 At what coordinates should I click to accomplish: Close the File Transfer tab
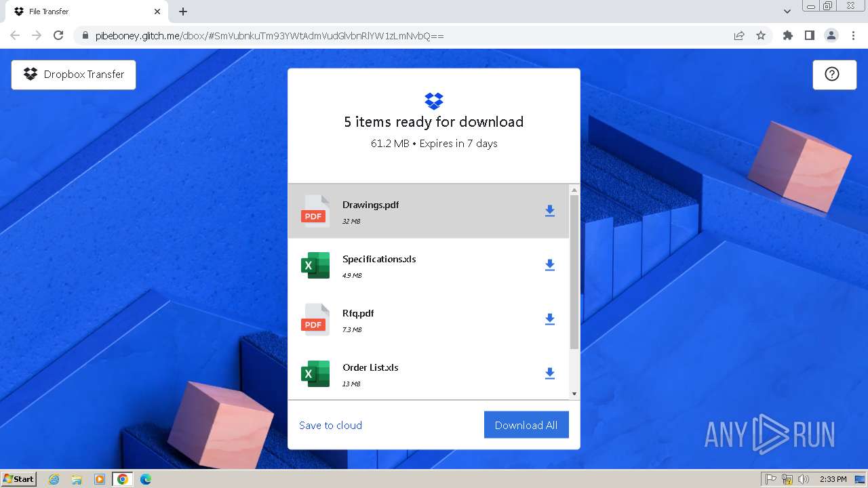pos(157,12)
